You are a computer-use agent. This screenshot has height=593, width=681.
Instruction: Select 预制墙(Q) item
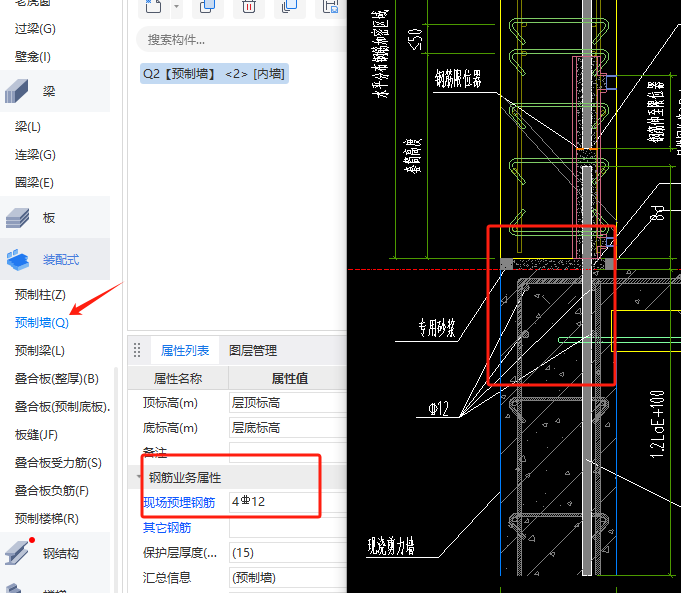[42, 322]
